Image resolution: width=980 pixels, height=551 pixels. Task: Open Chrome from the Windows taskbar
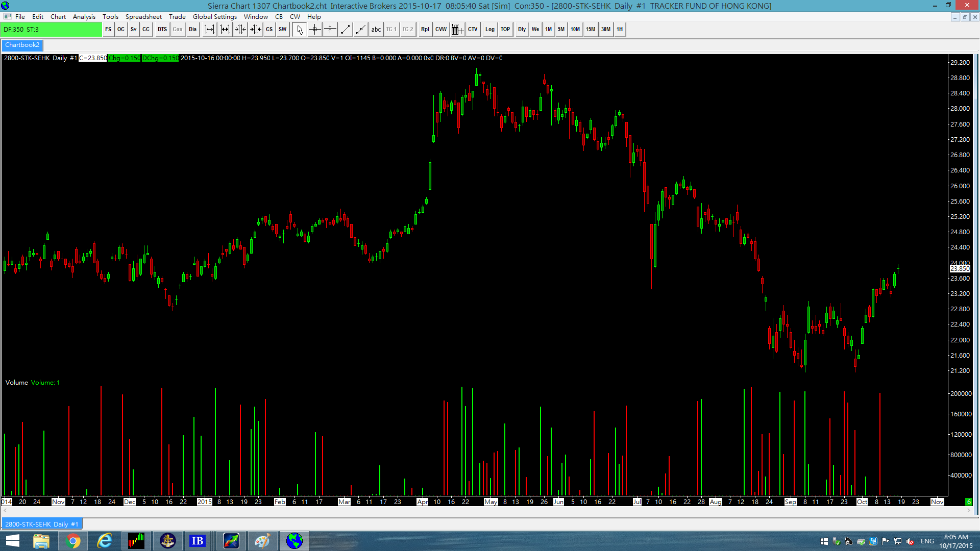(73, 541)
